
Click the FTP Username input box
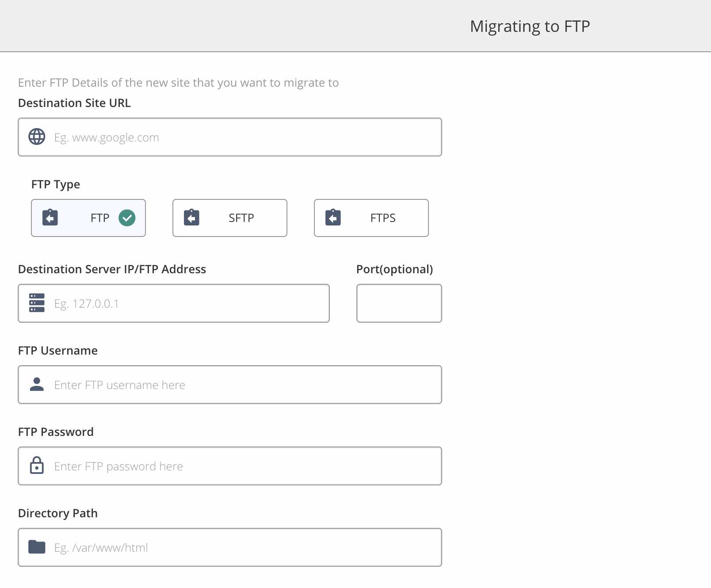pyautogui.click(x=230, y=385)
